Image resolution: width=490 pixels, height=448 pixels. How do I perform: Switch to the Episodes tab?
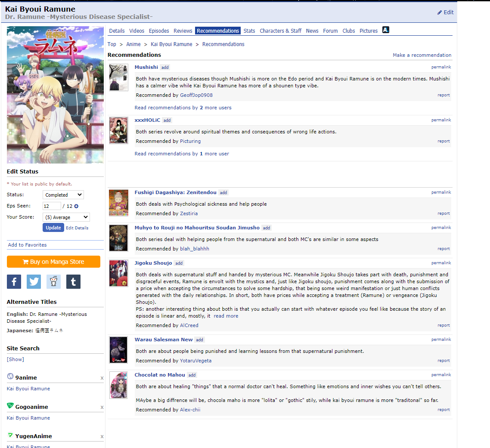[159, 31]
